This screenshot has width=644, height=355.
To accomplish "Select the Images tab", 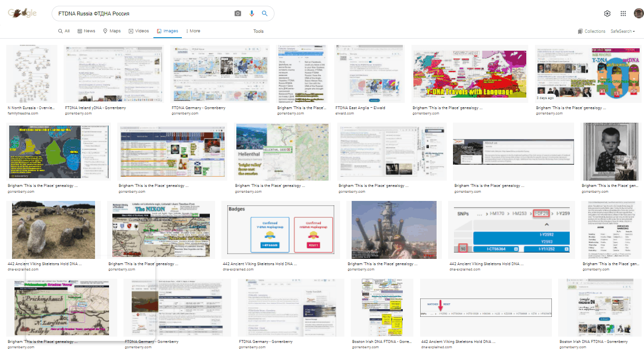I will pos(167,31).
